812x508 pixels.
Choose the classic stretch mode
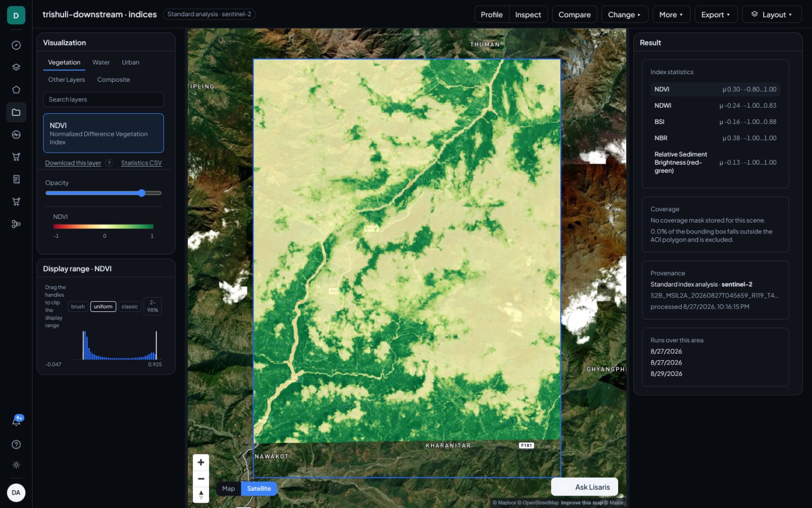tap(130, 307)
